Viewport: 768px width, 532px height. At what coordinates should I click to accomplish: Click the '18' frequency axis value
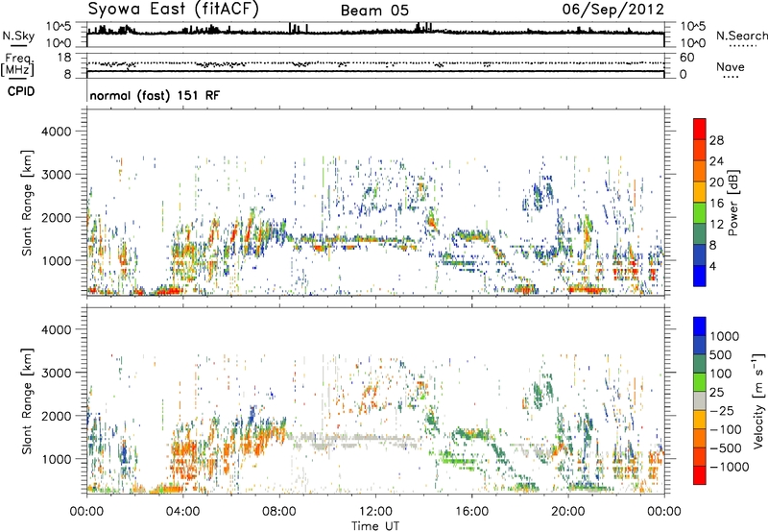pos(63,58)
